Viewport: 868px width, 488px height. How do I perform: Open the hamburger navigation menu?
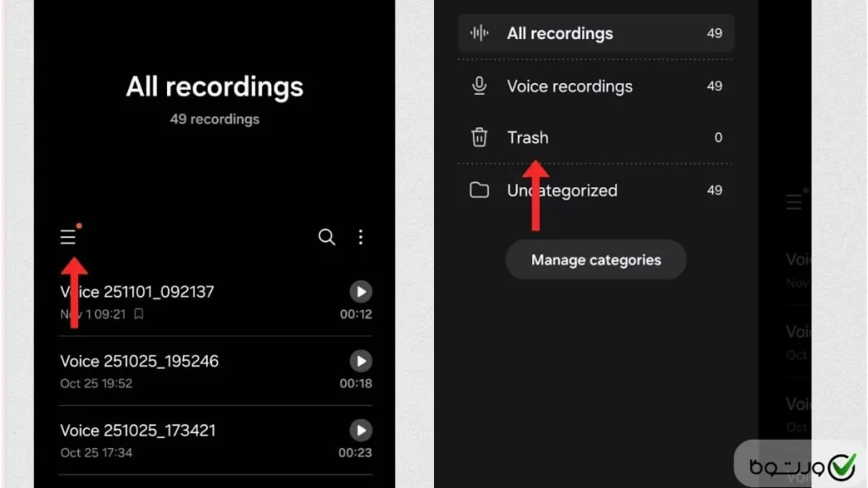tap(69, 237)
